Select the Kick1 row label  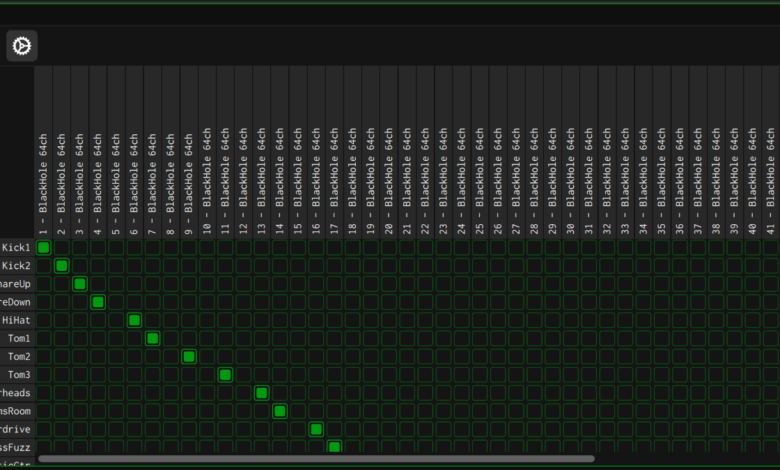(17, 248)
